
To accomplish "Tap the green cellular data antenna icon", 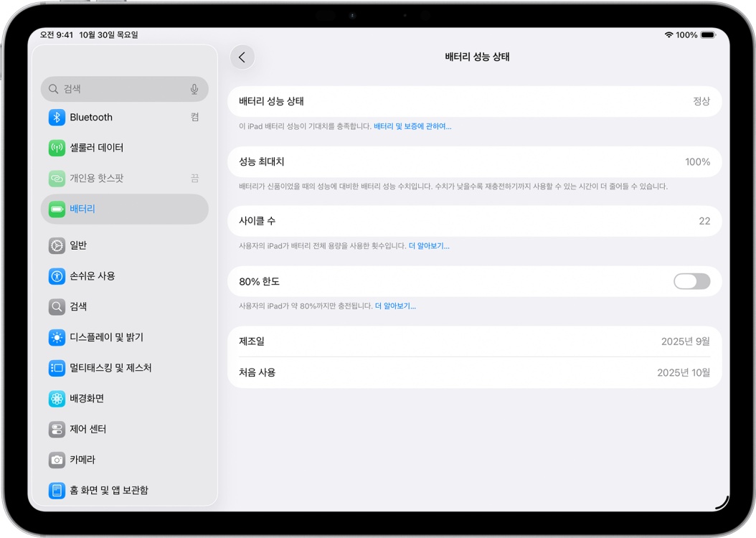I will pos(57,148).
